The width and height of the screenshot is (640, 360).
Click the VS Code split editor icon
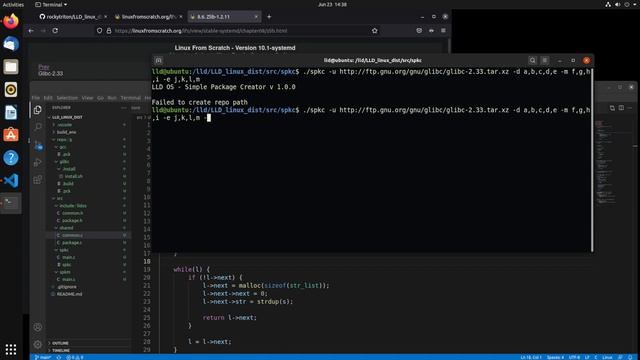point(621,108)
